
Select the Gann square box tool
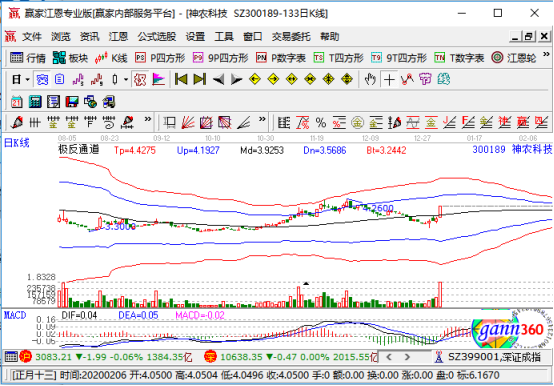pyautogui.click(x=206, y=123)
